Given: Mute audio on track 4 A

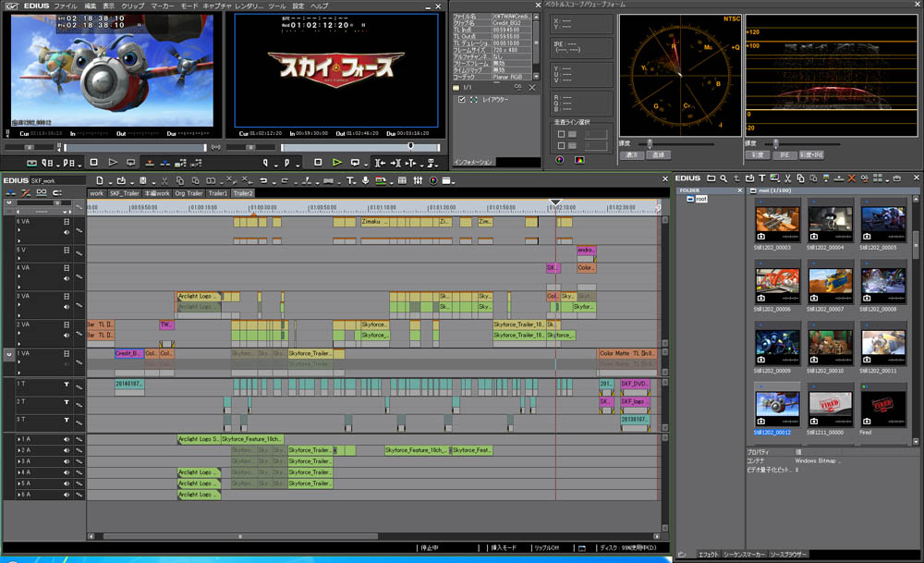Looking at the screenshot, I should pyautogui.click(x=66, y=472).
